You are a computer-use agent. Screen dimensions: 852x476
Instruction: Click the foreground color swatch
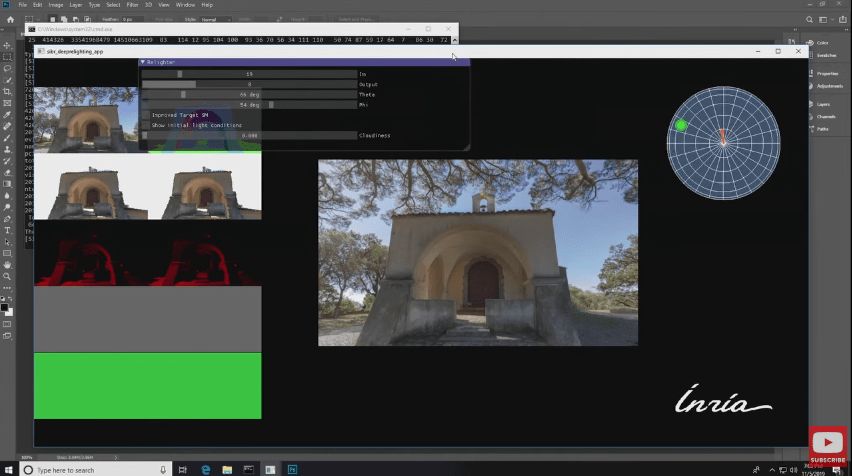[x=5, y=308]
